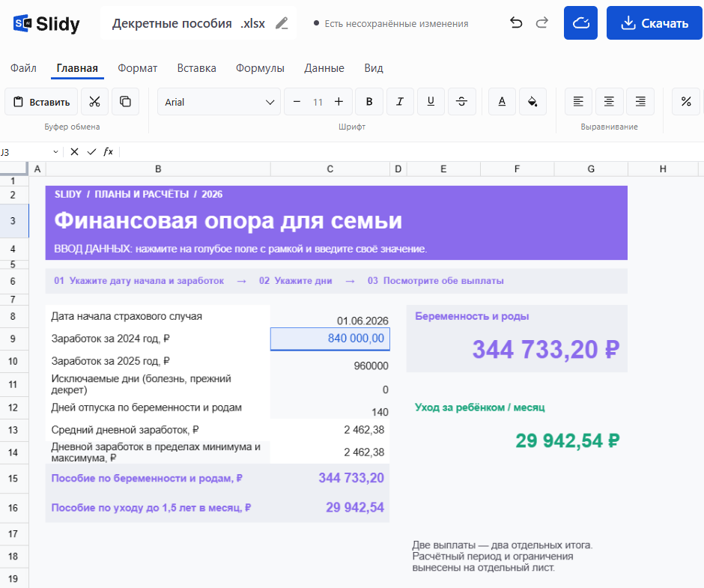This screenshot has height=588, width=704.
Task: Toggle italic formatting
Action: pos(400,102)
